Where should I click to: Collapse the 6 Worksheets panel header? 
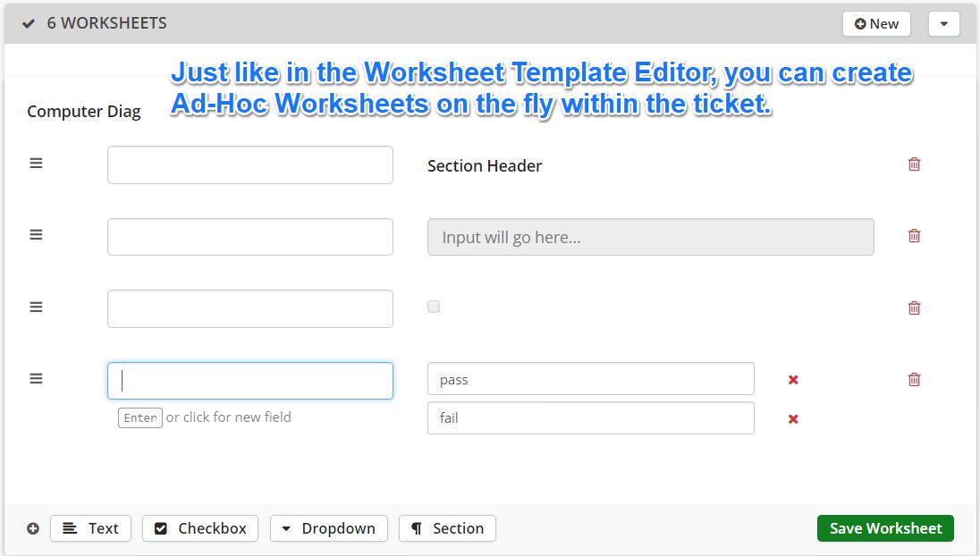point(29,23)
